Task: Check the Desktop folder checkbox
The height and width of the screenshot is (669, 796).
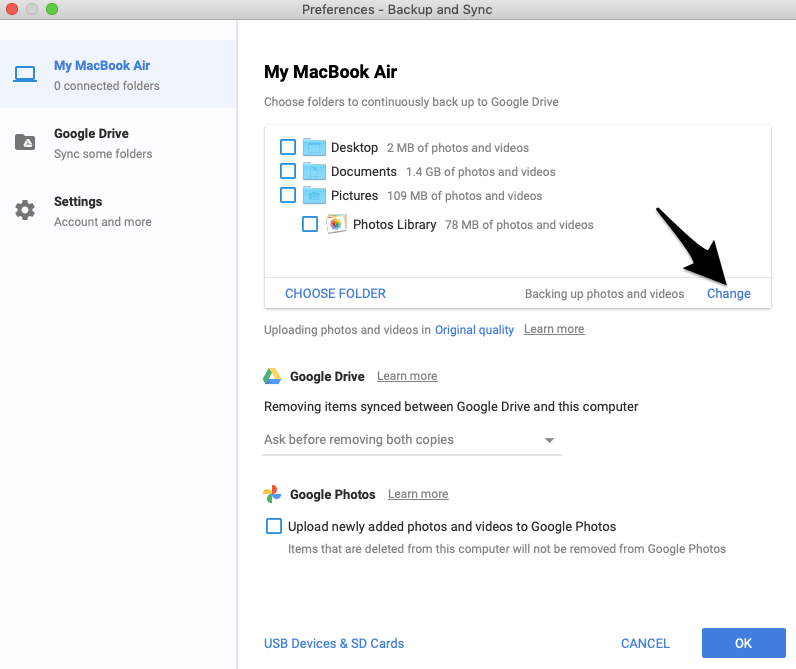Action: point(288,147)
